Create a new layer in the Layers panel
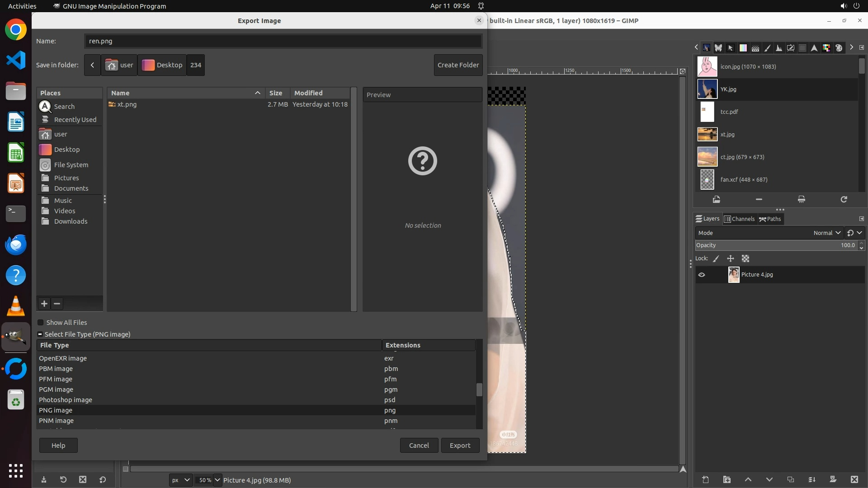Screen dimensions: 868x488 (x=705, y=479)
